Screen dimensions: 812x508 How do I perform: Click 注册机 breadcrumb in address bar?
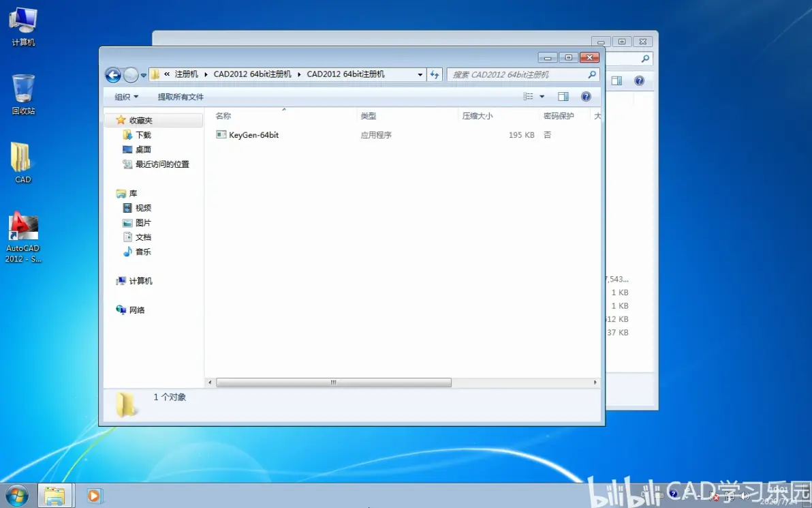(x=187, y=74)
